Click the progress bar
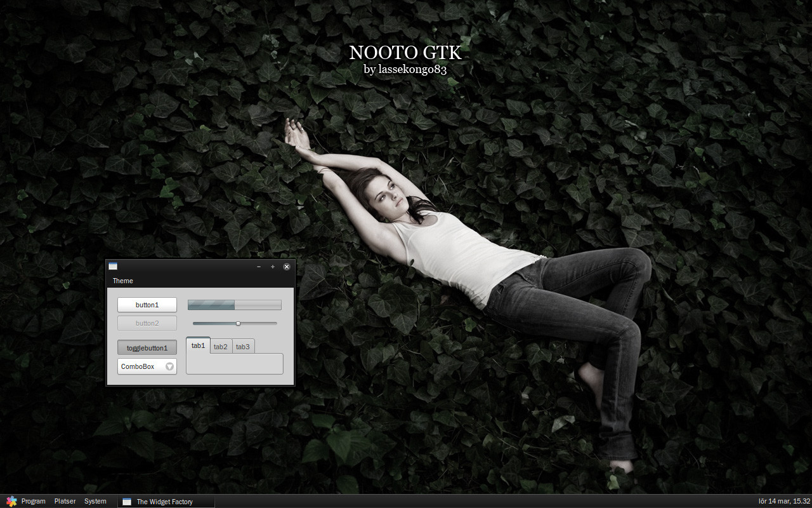 tap(235, 305)
